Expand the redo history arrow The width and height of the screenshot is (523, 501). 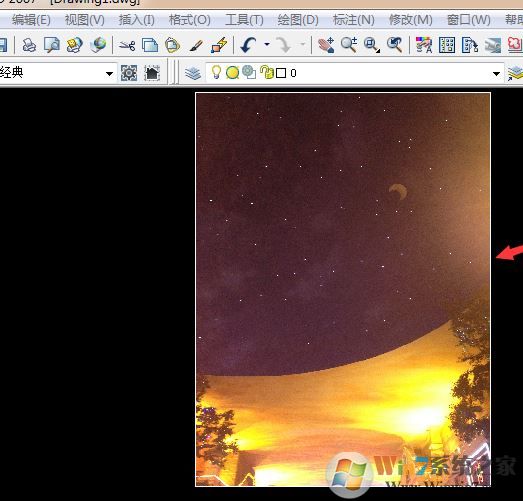(x=303, y=44)
